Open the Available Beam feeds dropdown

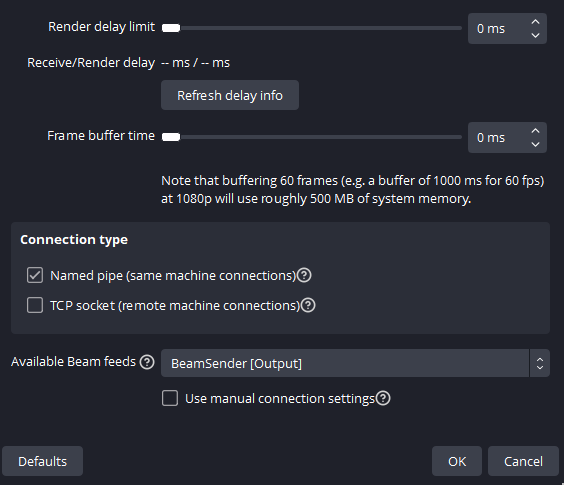click(355, 363)
